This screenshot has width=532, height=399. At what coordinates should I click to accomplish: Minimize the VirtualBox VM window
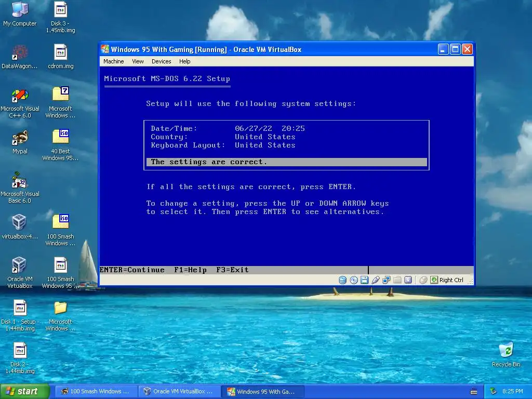[x=443, y=49]
